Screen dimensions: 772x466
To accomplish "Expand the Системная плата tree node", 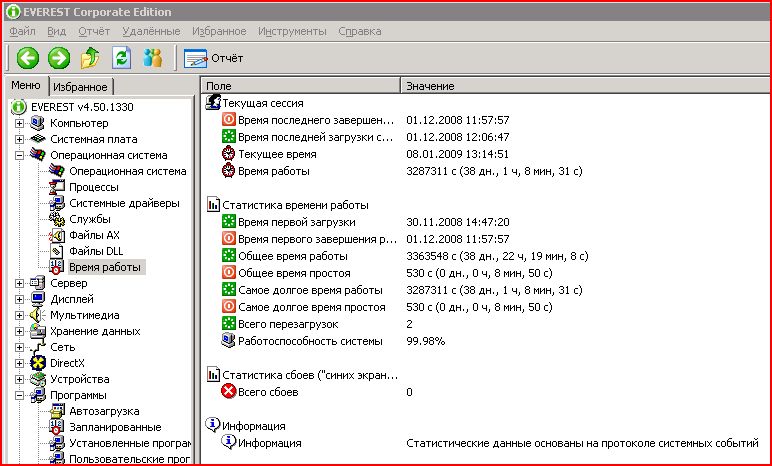I will tap(19, 139).
